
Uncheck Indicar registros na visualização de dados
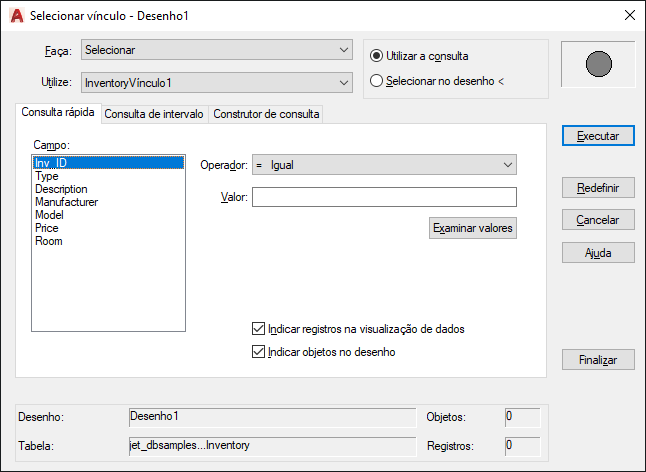pyautogui.click(x=258, y=329)
